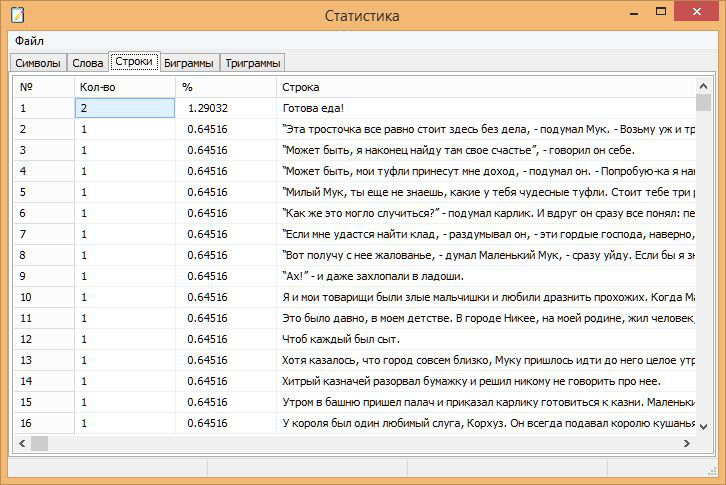This screenshot has width=726, height=485.
Task: Click row number 5 cell
Action: [44, 192]
